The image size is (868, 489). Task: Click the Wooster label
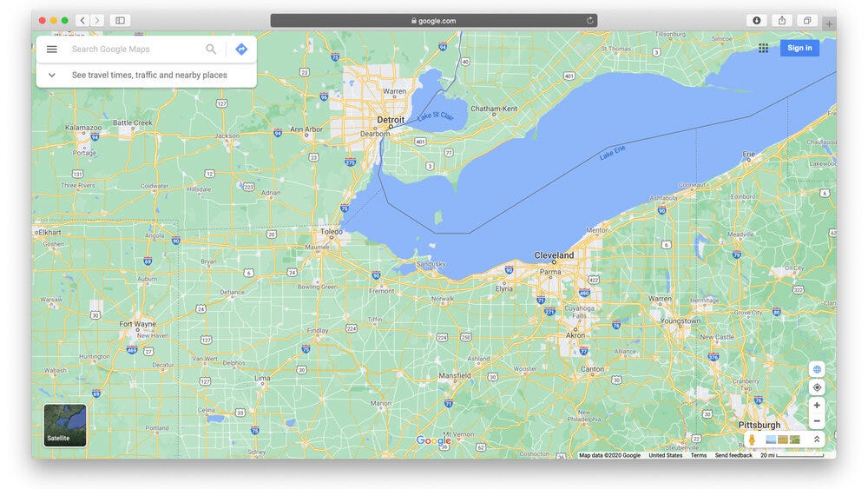coord(525,369)
